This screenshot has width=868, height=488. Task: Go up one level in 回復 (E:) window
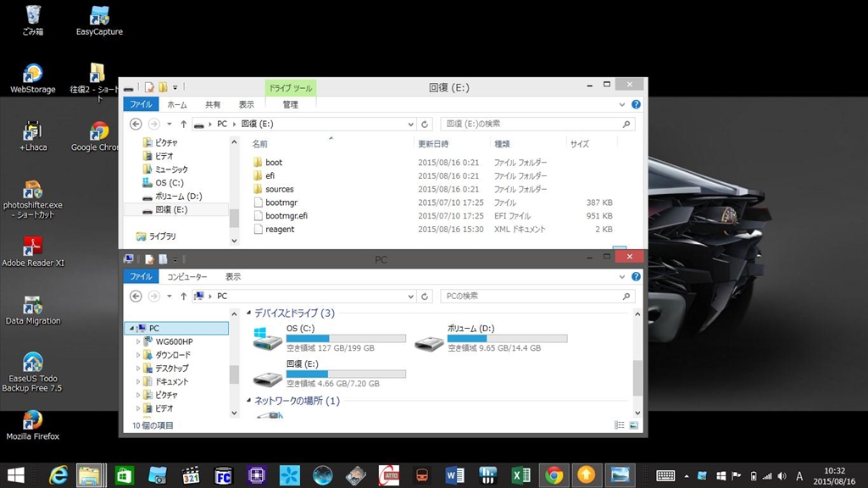point(183,125)
